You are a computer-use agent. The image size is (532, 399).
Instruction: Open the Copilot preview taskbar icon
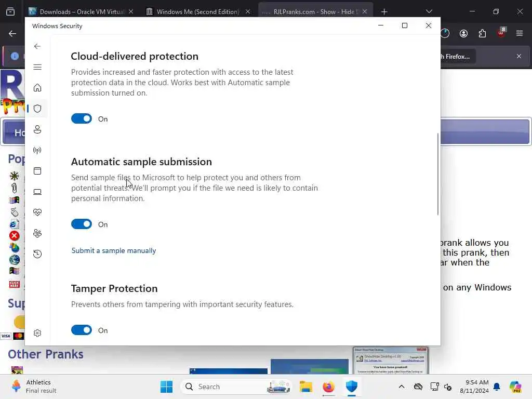[x=515, y=387]
